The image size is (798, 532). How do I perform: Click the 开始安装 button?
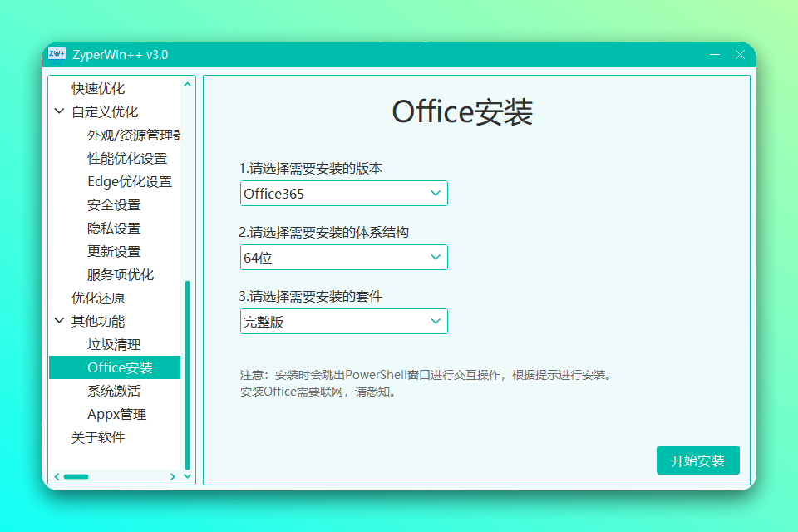[697, 461]
